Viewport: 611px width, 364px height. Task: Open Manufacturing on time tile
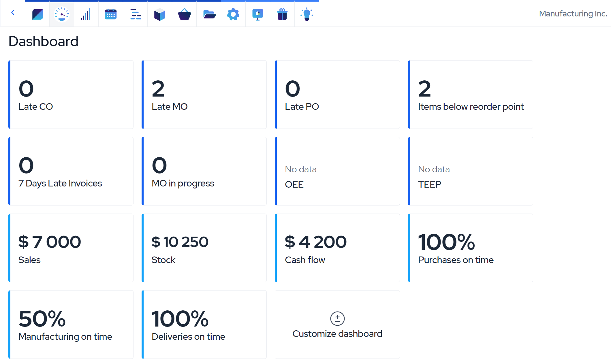click(x=71, y=325)
